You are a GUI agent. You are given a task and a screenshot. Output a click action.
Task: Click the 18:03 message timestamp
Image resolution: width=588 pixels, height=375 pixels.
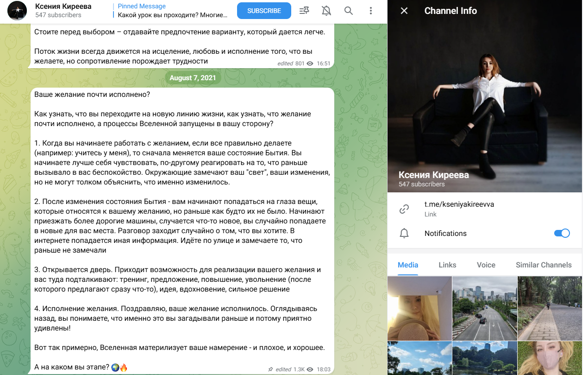pyautogui.click(x=324, y=369)
